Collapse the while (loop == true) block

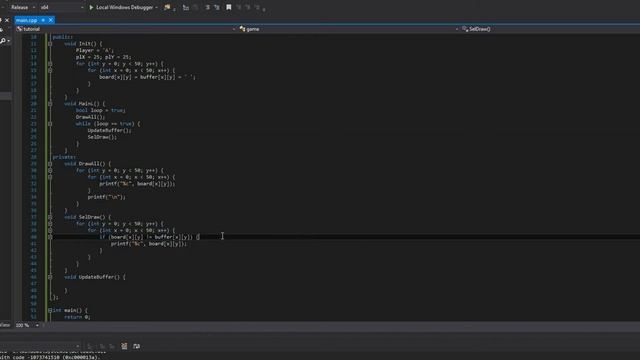tap(50, 124)
